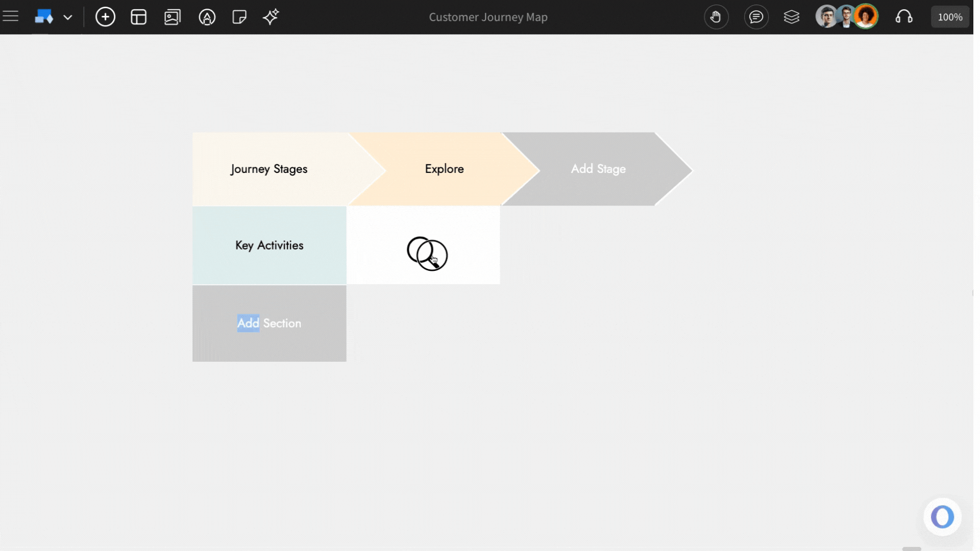The width and height of the screenshot is (980, 551).
Task: Select the Key Activities section header
Action: pos(269,245)
